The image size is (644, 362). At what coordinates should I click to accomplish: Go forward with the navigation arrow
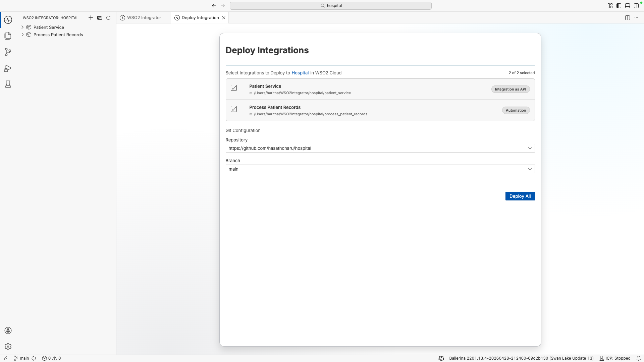tap(223, 6)
